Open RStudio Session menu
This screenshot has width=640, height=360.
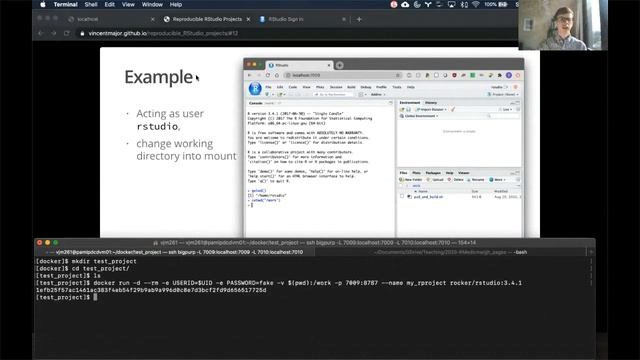pos(336,87)
